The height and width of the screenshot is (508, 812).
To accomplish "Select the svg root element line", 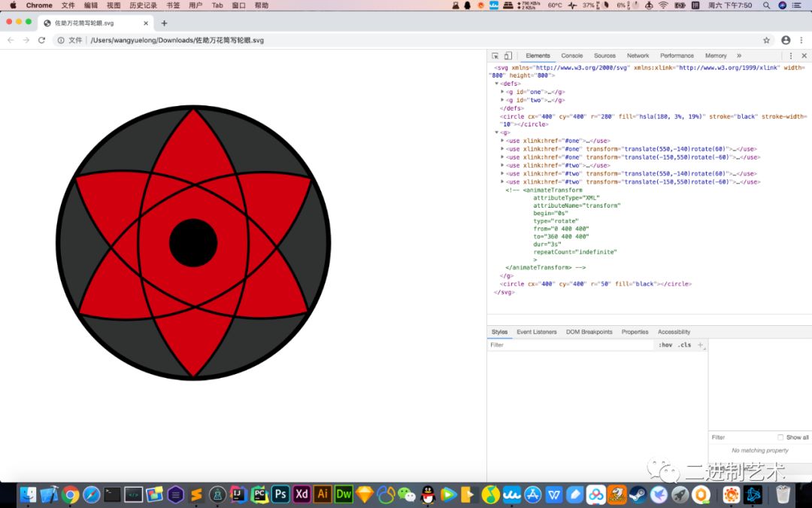I will pyautogui.click(x=650, y=71).
